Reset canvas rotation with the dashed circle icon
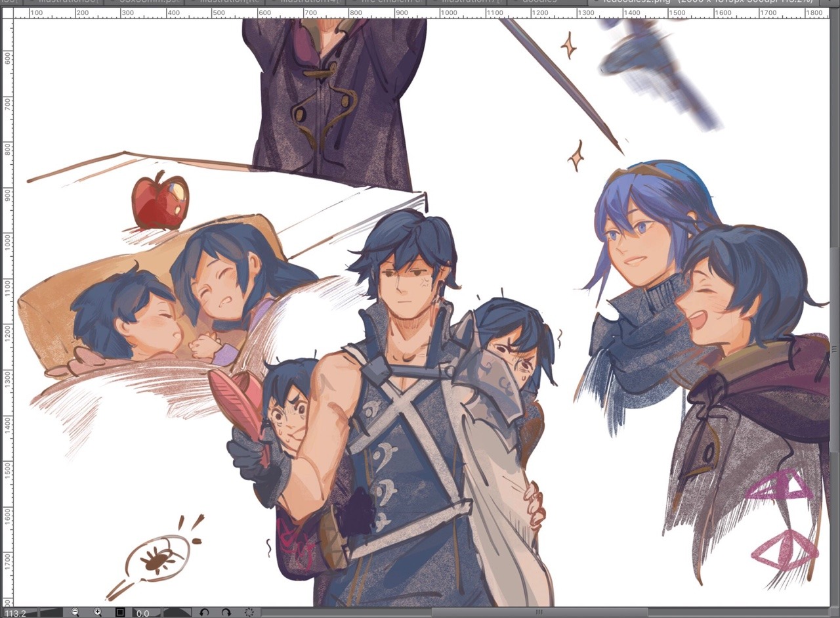 (x=249, y=612)
